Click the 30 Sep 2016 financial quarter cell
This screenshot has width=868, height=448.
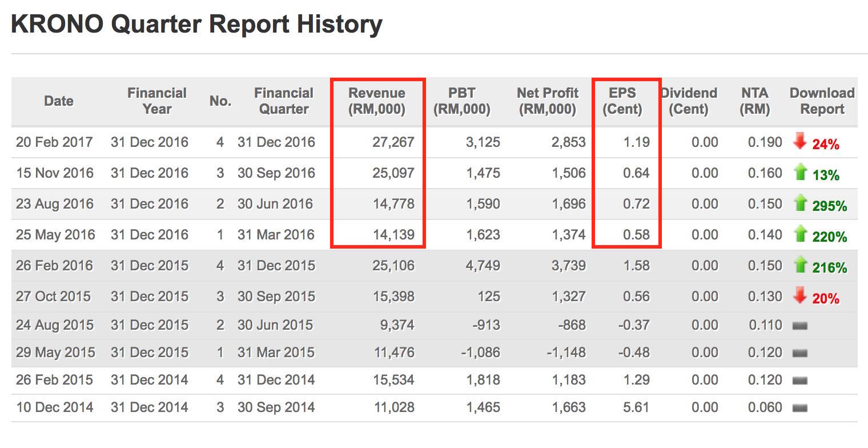(x=276, y=173)
